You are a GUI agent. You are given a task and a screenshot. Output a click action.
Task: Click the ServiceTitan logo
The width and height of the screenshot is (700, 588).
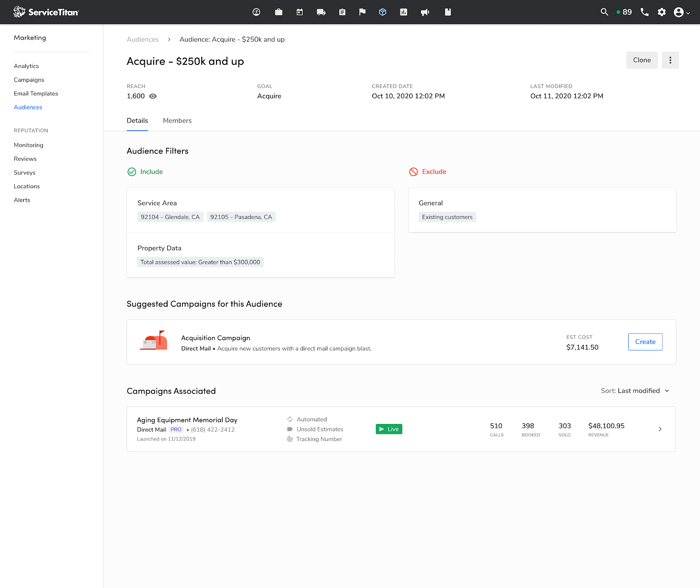tap(46, 12)
